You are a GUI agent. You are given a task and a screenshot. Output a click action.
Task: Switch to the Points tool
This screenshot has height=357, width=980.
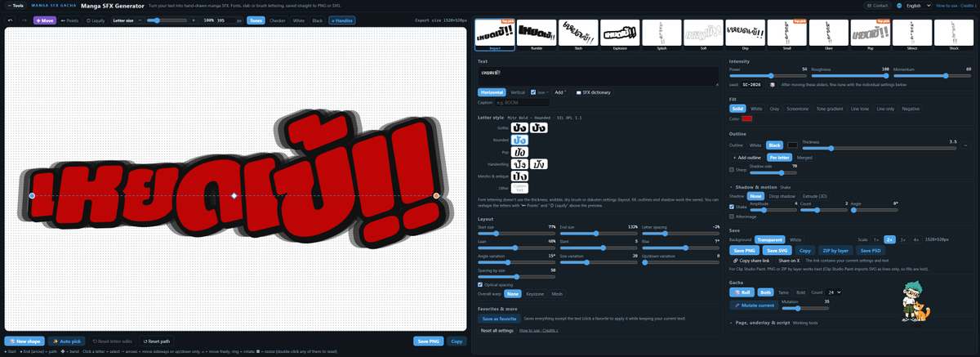click(x=69, y=20)
